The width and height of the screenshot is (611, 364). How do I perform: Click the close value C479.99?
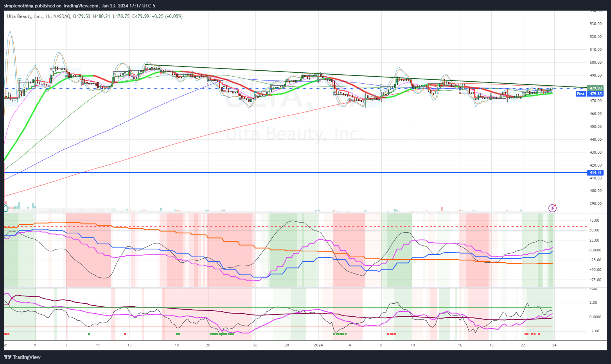[x=140, y=16]
